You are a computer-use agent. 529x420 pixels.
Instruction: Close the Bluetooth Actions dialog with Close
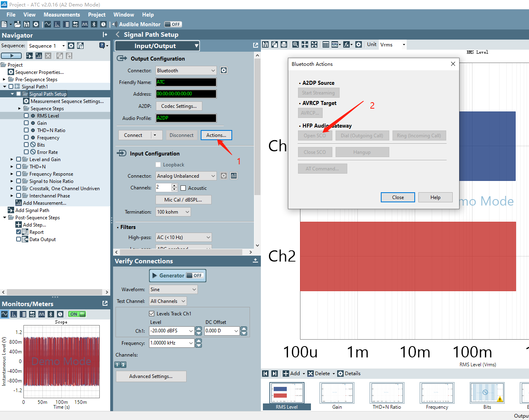coord(398,197)
